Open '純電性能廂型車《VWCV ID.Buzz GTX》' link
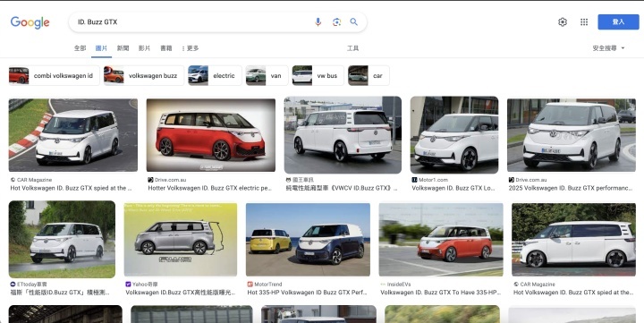Screen dimensions: 644x323 tap(342, 188)
